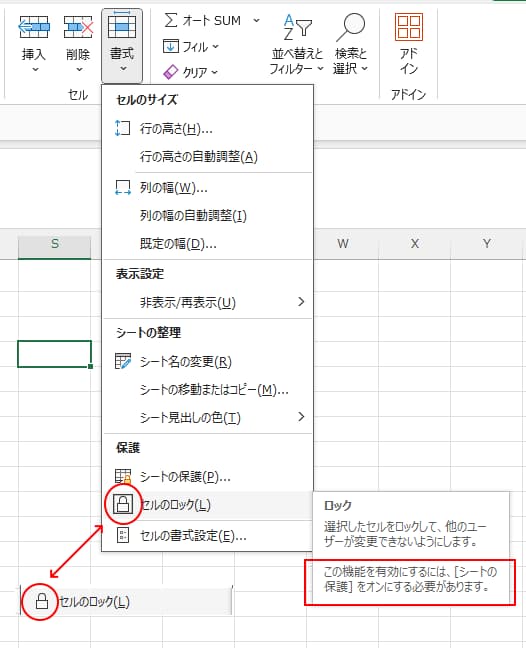
Task: Click the セル group label in ribbon
Action: click(78, 95)
